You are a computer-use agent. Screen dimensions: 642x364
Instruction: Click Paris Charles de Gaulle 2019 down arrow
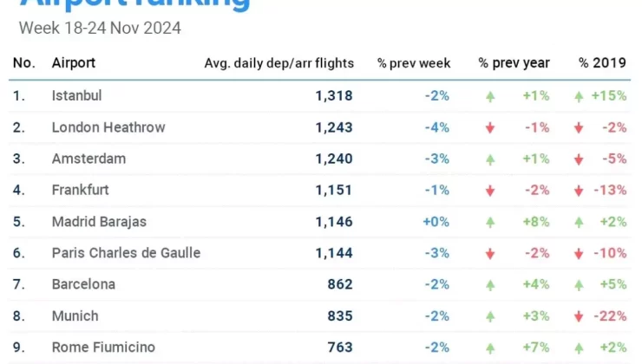[579, 253]
